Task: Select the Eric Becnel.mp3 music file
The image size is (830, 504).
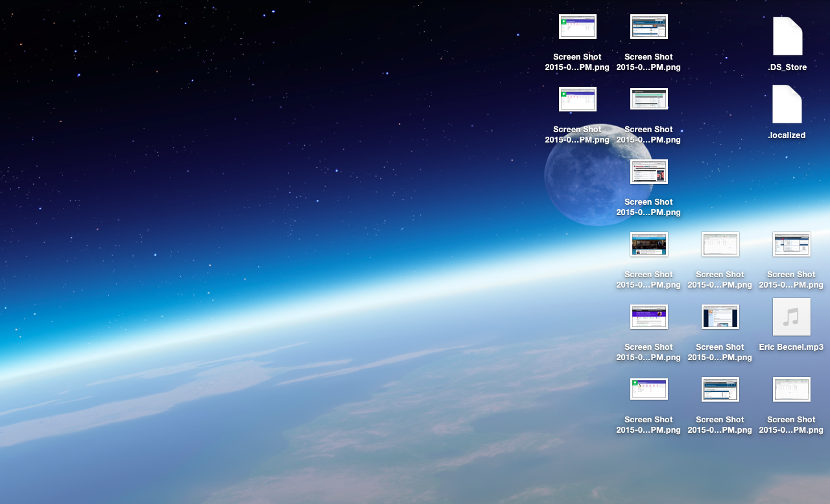Action: click(791, 317)
